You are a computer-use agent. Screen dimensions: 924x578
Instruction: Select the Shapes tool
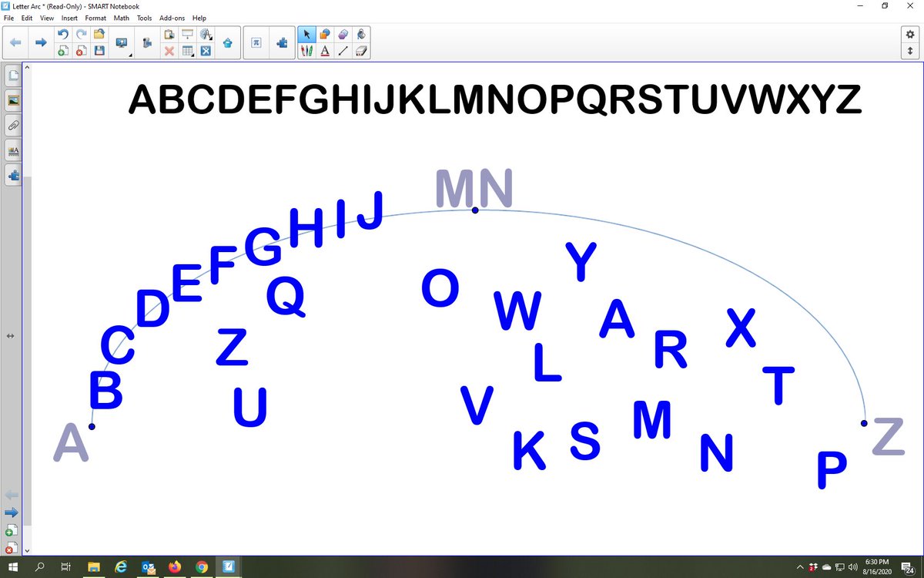pyautogui.click(x=324, y=34)
